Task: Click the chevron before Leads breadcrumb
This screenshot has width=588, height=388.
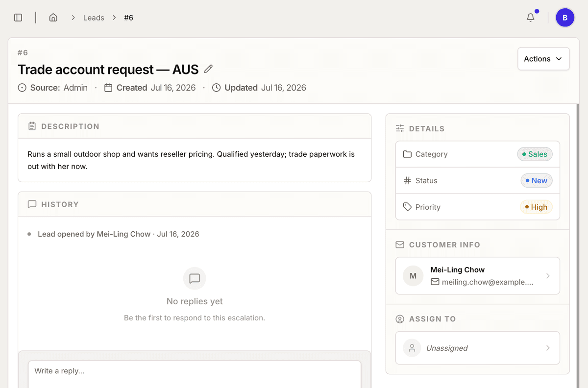Action: click(73, 18)
